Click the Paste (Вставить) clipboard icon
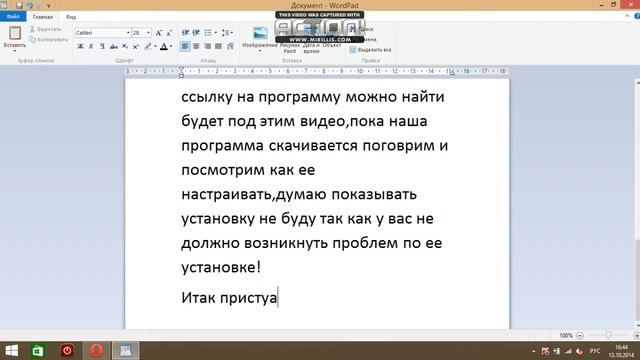Screen dimensions: 640x360 (x=15, y=33)
